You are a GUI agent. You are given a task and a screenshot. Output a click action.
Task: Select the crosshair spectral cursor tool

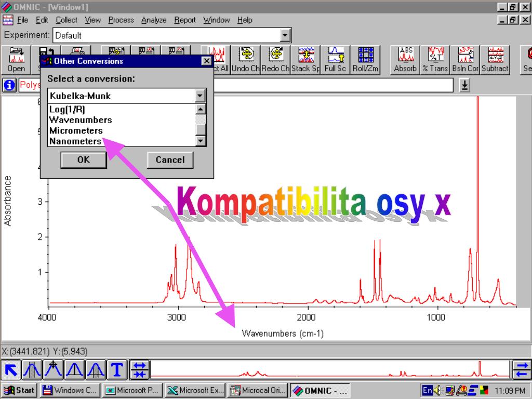pyautogui.click(x=53, y=369)
